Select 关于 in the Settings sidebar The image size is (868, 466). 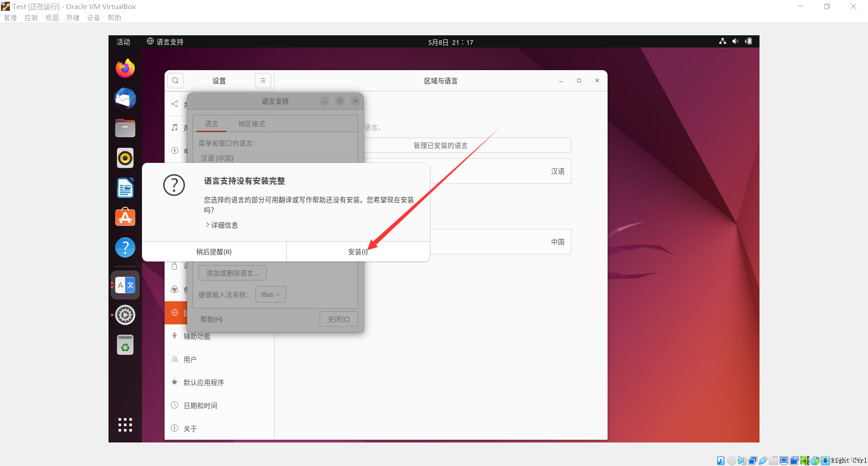pyautogui.click(x=219, y=428)
